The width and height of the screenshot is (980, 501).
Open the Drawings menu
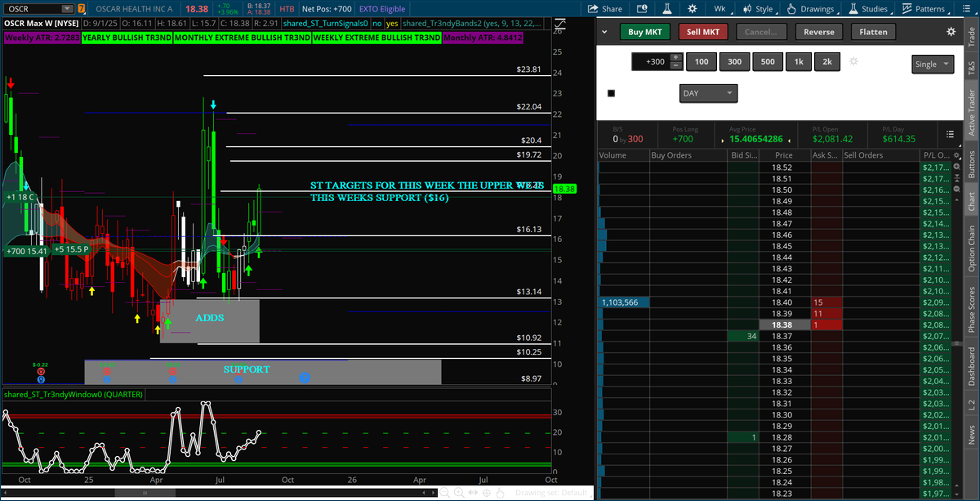point(810,9)
